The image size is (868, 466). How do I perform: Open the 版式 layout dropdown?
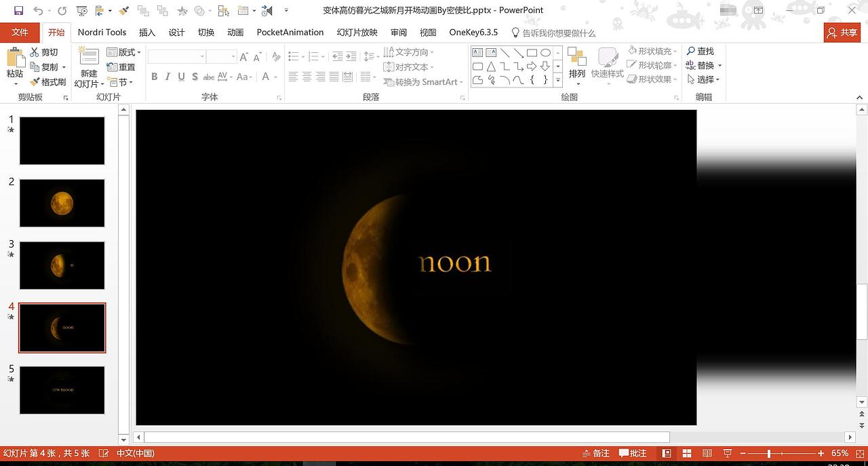click(x=124, y=52)
